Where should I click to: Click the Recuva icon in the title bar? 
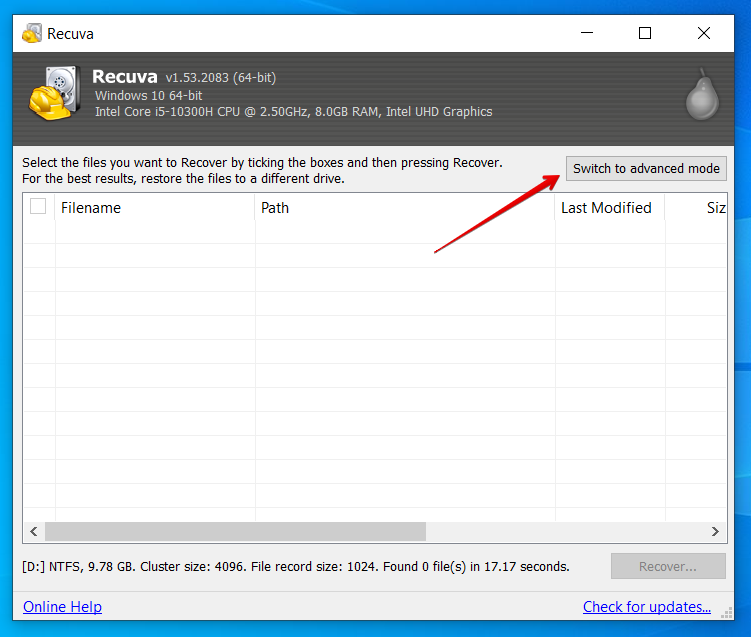tap(32, 33)
